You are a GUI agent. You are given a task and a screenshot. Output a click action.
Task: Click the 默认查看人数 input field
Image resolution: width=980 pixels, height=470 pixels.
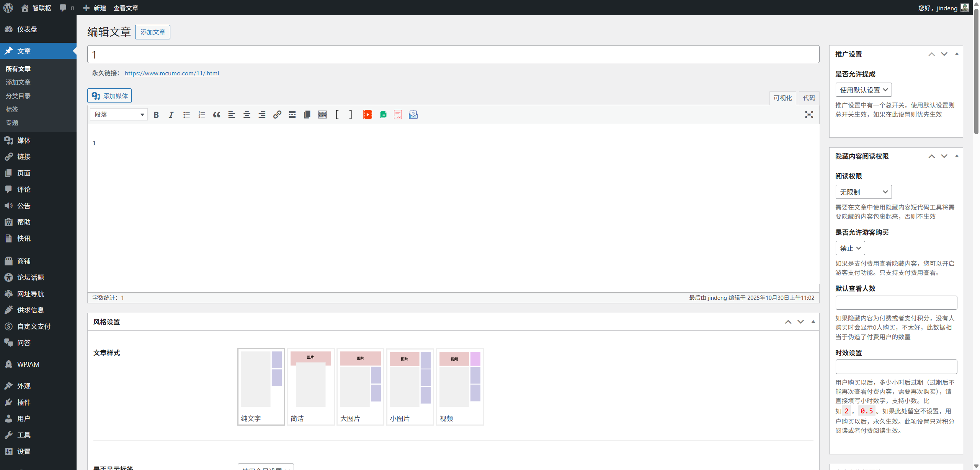(x=896, y=302)
